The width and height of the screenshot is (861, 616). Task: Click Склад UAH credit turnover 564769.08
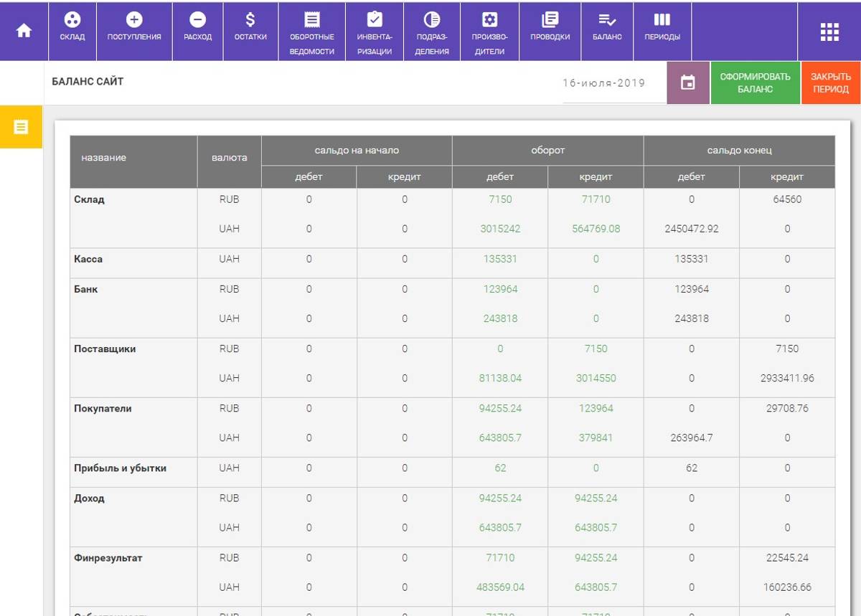point(596,229)
